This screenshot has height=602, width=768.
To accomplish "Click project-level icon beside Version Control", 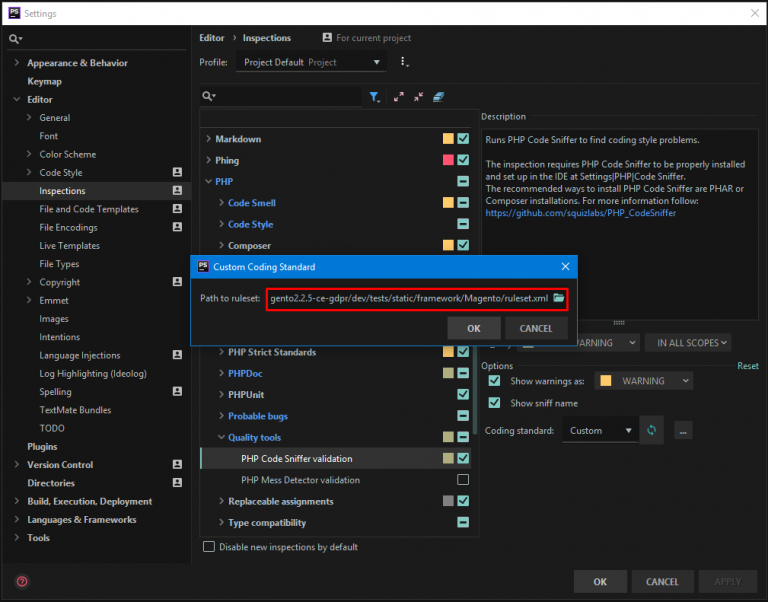I will point(177,464).
